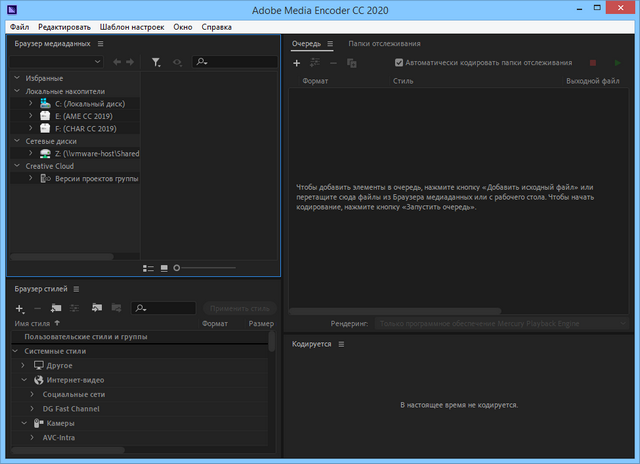Click the green Start Queue play button

click(616, 63)
